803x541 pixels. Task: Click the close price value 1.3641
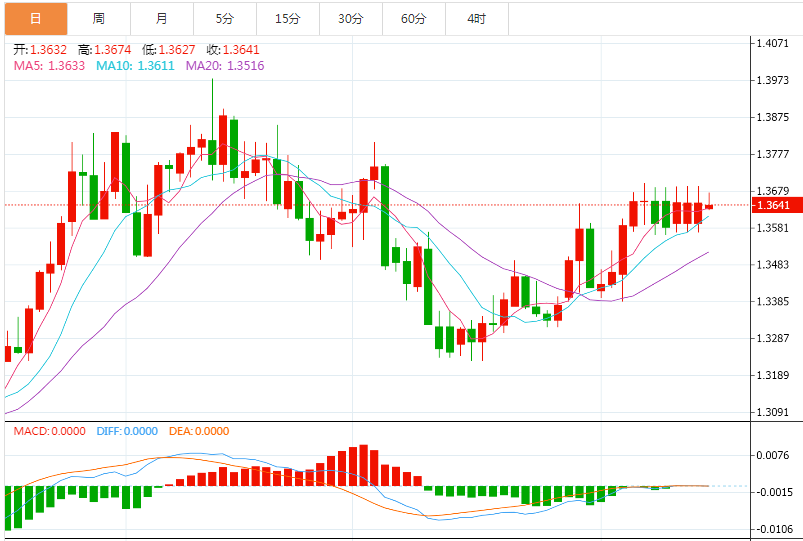pos(241,50)
